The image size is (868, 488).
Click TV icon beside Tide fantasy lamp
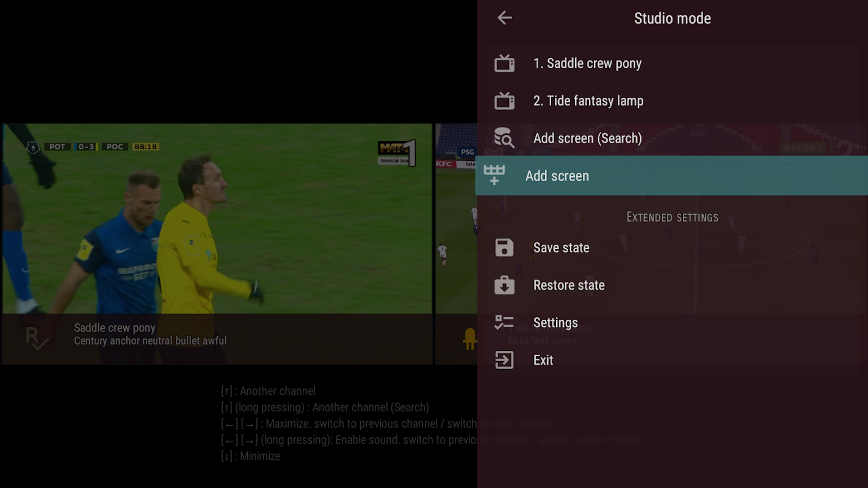504,101
